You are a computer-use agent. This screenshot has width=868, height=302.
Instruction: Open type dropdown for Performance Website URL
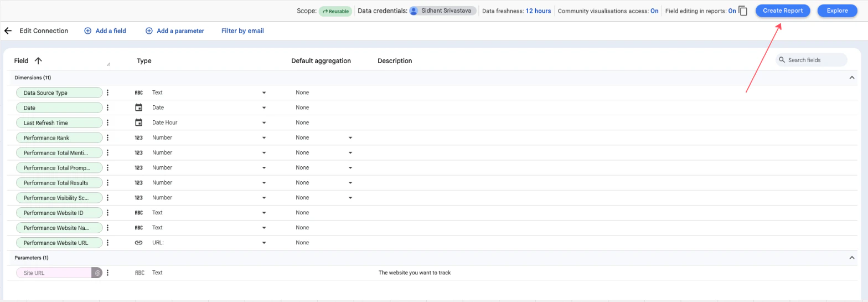click(x=264, y=242)
